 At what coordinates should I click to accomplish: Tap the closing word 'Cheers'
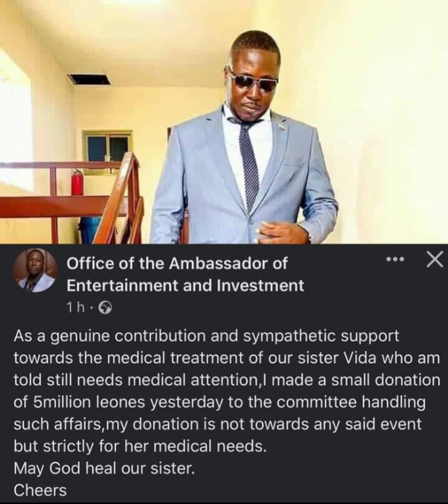[40, 490]
